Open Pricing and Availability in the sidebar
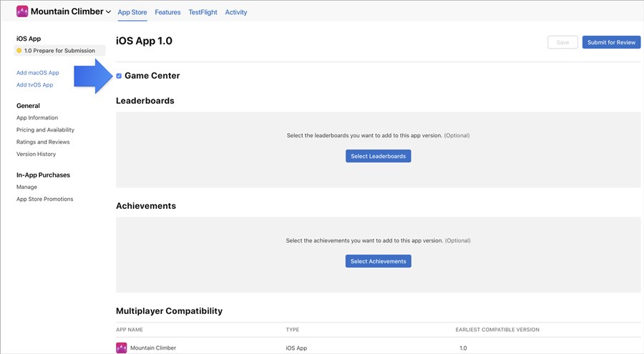Screen dimensions: 644x354 tap(45, 130)
